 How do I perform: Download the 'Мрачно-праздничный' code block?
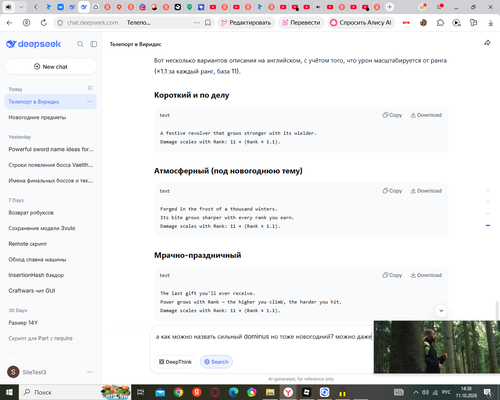click(x=426, y=275)
